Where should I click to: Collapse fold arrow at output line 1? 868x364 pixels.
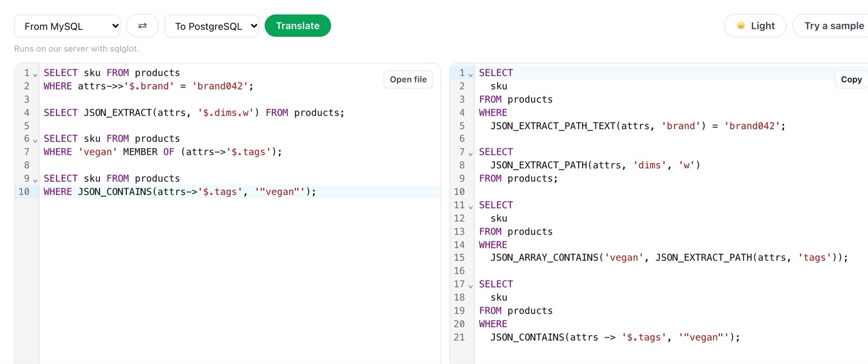[470, 74]
